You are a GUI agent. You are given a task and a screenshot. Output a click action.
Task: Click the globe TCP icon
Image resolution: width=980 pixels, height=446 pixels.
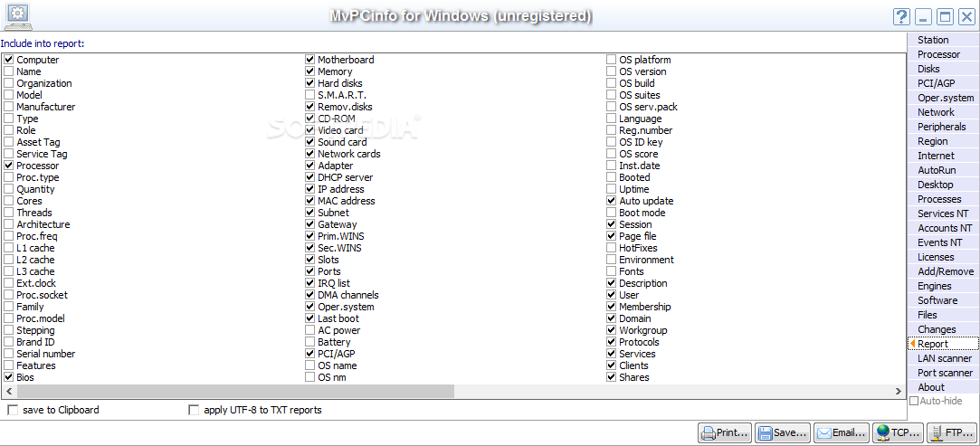(882, 432)
